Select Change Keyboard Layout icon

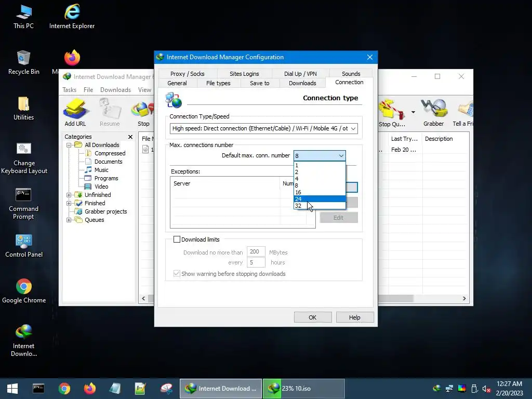click(24, 158)
